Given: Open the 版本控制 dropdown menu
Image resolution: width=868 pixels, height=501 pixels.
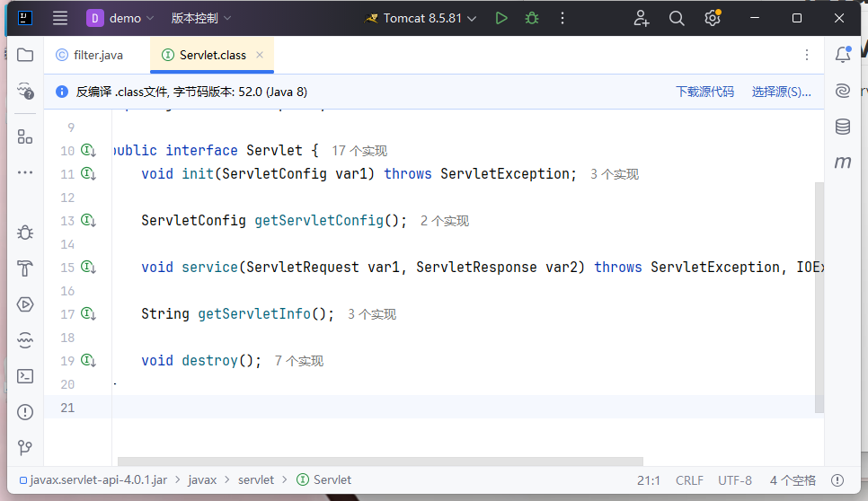Looking at the screenshot, I should (x=201, y=18).
